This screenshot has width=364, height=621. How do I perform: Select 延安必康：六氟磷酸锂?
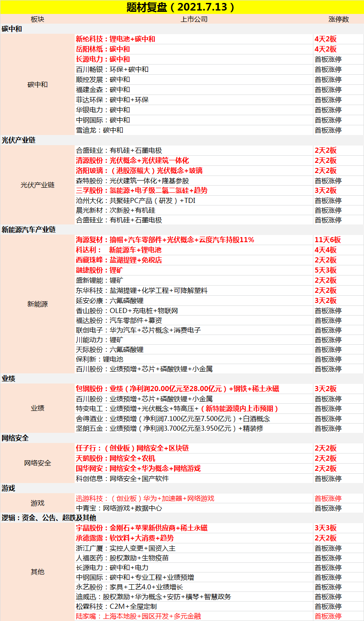(x=110, y=300)
